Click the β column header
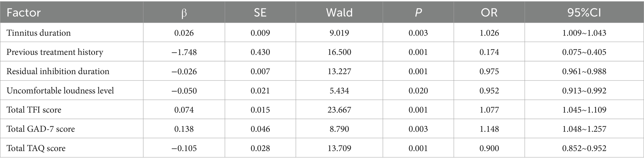This screenshot has width=644, height=163. (184, 13)
